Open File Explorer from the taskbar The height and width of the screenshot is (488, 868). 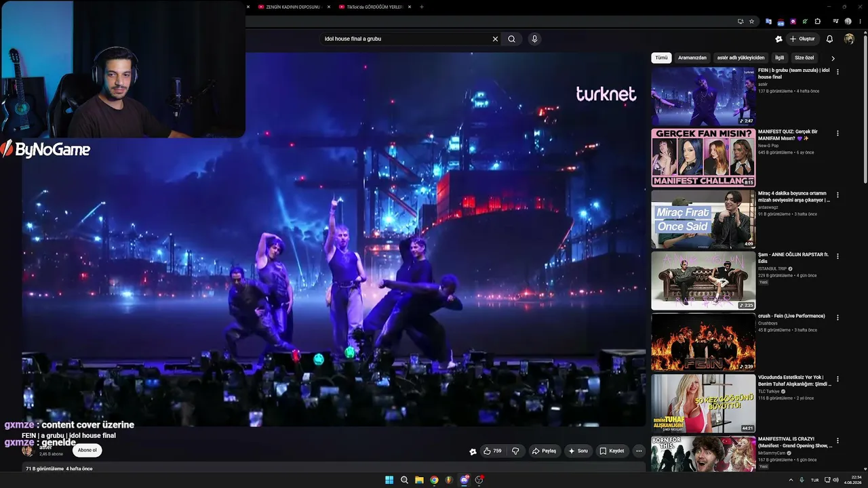click(x=419, y=480)
